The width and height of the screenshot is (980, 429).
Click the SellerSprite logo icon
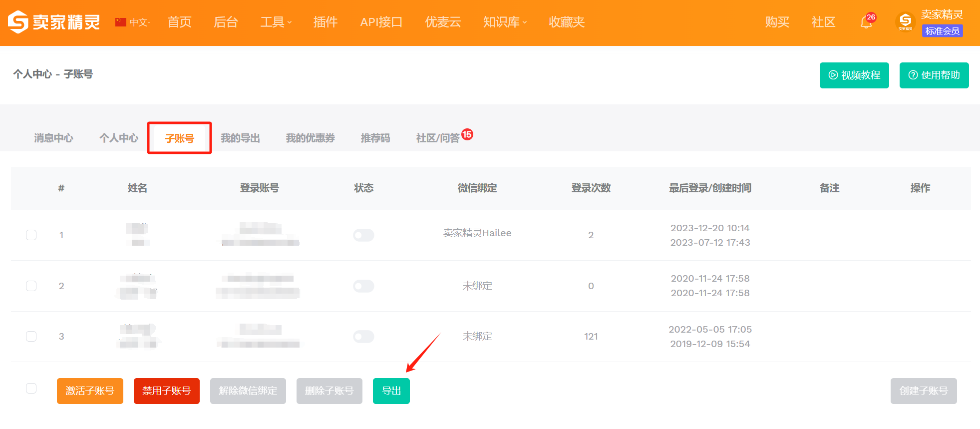(18, 22)
